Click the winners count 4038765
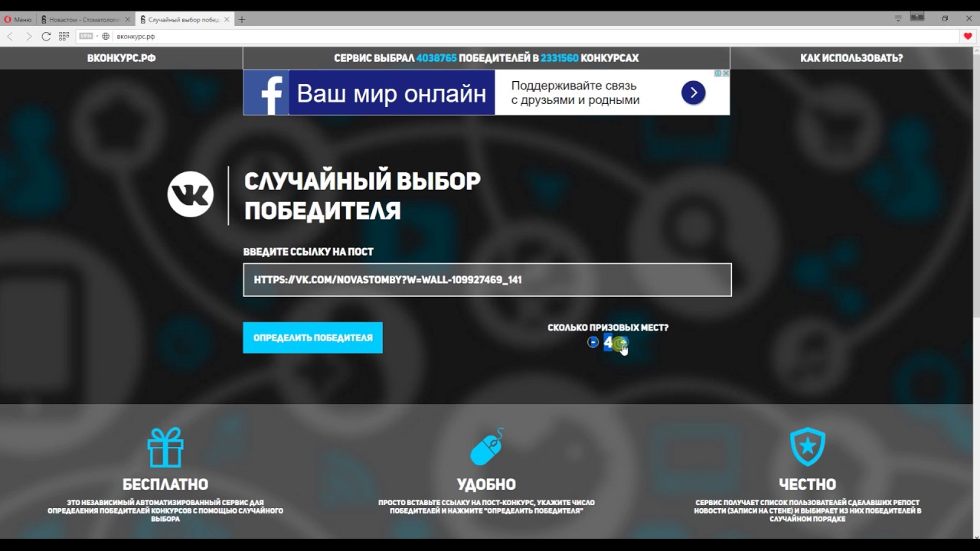Image resolution: width=980 pixels, height=551 pixels. point(436,57)
